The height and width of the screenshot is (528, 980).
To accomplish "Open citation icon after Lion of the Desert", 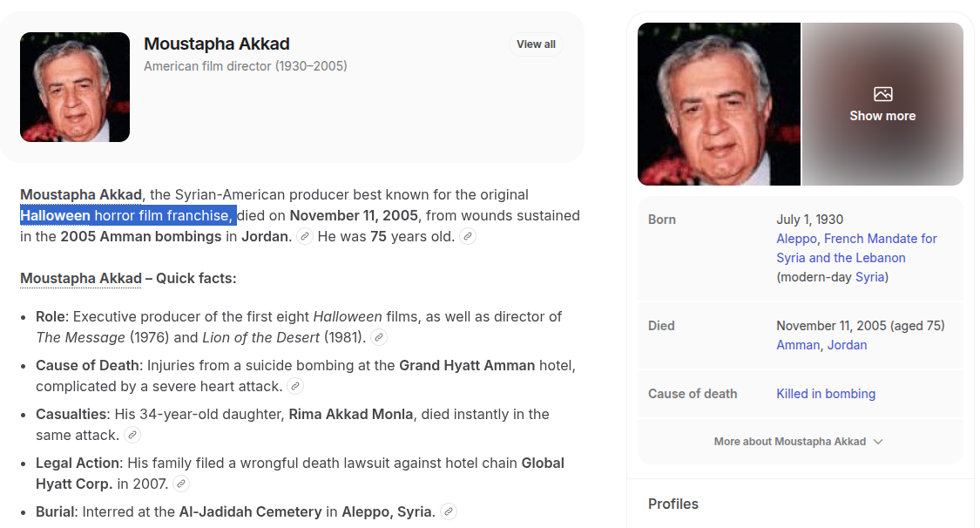I will pyautogui.click(x=379, y=337).
